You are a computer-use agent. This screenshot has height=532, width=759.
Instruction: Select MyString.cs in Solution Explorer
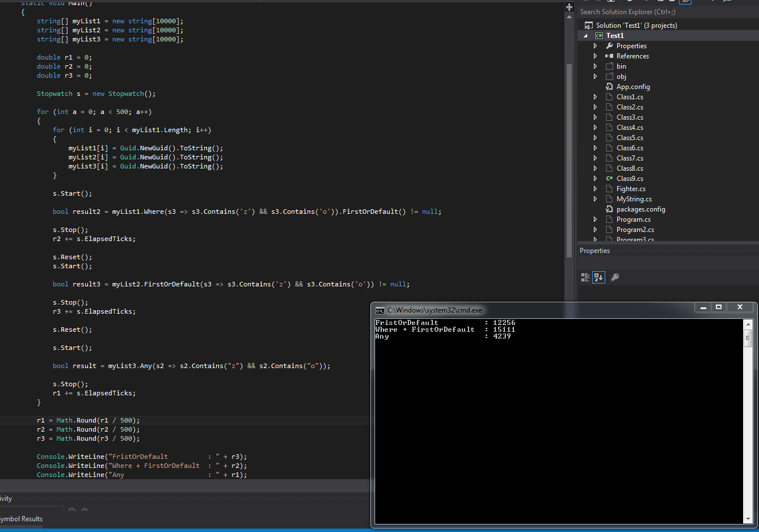634,199
